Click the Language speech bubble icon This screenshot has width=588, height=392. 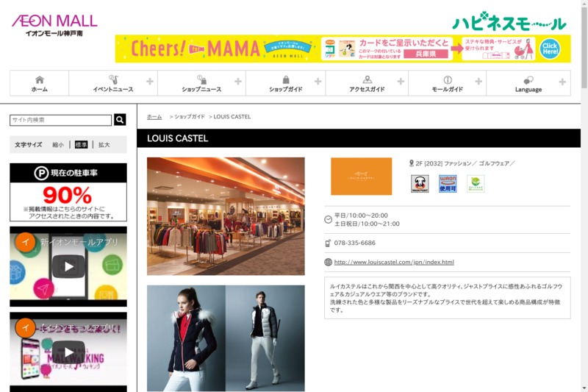pyautogui.click(x=528, y=80)
